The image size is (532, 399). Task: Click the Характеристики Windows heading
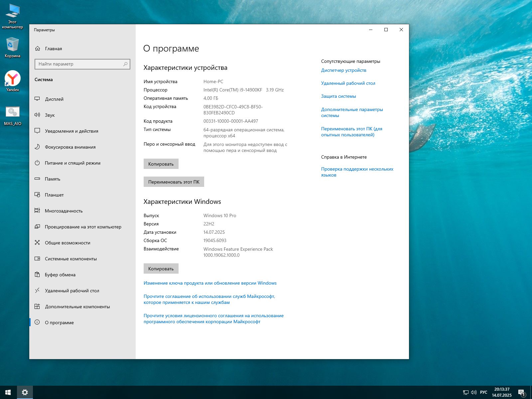click(x=182, y=201)
